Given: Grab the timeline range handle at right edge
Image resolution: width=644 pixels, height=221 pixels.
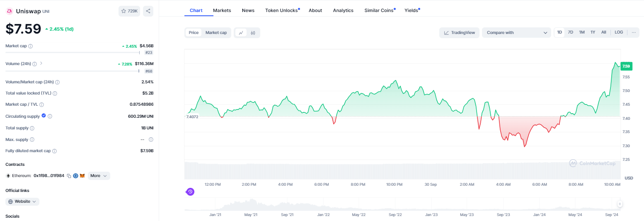Looking at the screenshot, I should click(620, 204).
